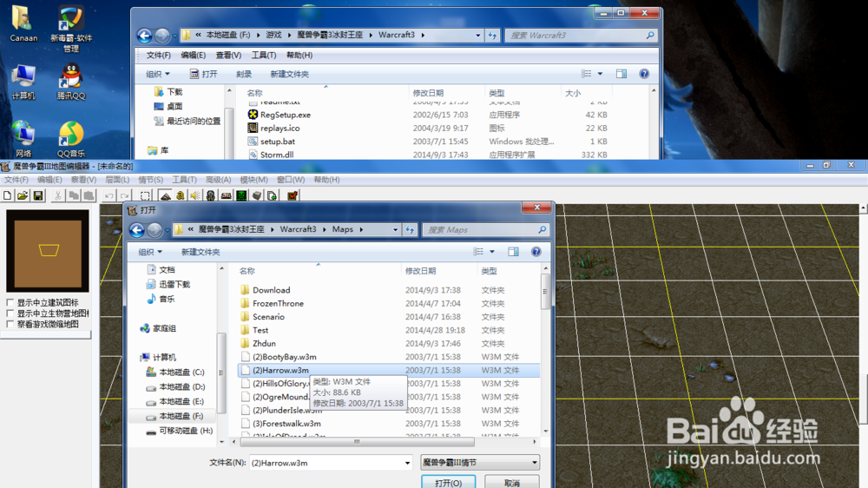The height and width of the screenshot is (488, 868).
Task: Open the 层面(L) menu in map editor
Action: click(117, 180)
